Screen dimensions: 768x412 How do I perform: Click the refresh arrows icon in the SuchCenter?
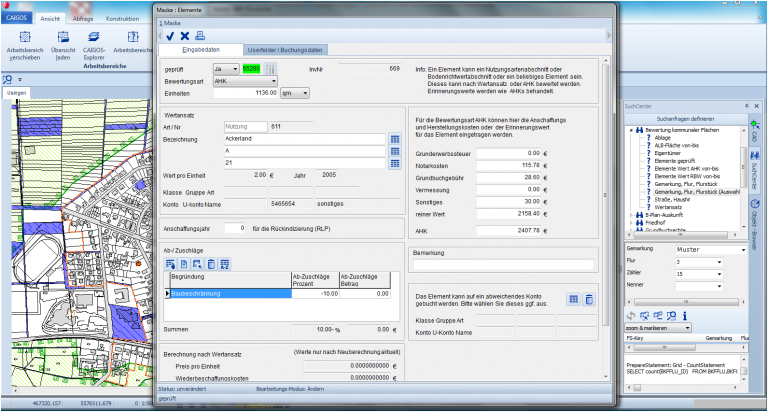click(x=631, y=315)
